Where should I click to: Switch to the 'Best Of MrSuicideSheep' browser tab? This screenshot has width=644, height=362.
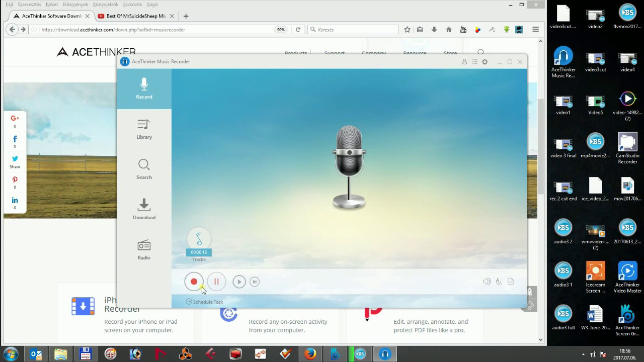click(x=136, y=16)
